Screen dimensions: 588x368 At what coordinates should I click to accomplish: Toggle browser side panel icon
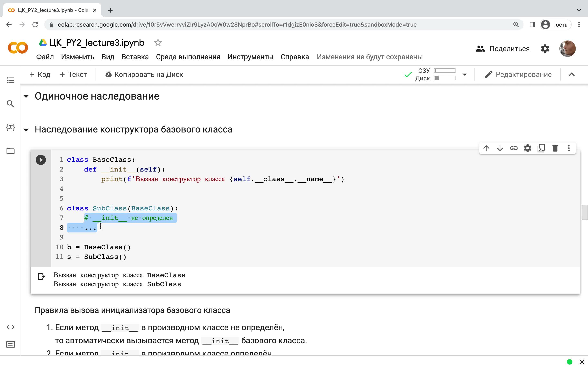click(532, 25)
